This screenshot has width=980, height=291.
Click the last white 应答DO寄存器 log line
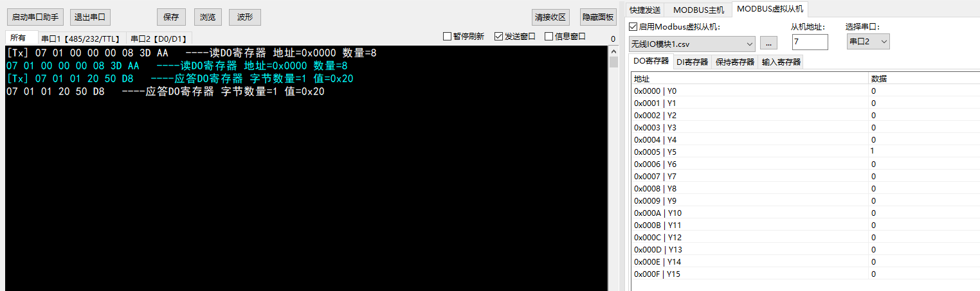click(165, 91)
